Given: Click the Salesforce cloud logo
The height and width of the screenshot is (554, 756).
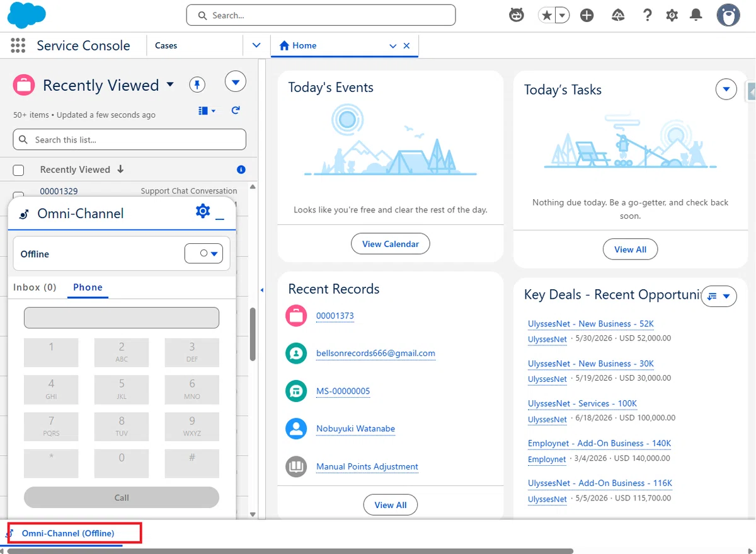Looking at the screenshot, I should tap(26, 15).
